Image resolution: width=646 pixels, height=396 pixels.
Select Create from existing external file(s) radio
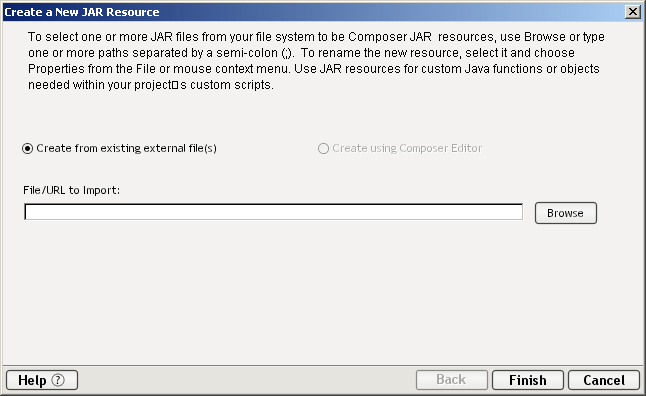pyautogui.click(x=28, y=148)
